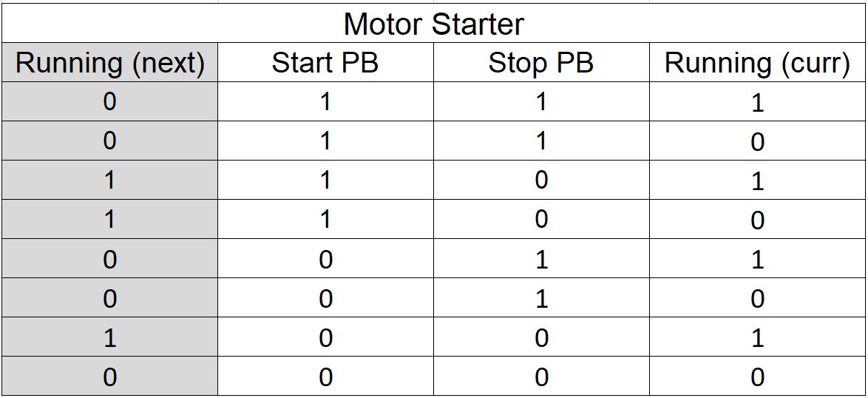This screenshot has height=398, width=868.
Task: Select fifth row Start PB value 0
Action: (x=325, y=258)
